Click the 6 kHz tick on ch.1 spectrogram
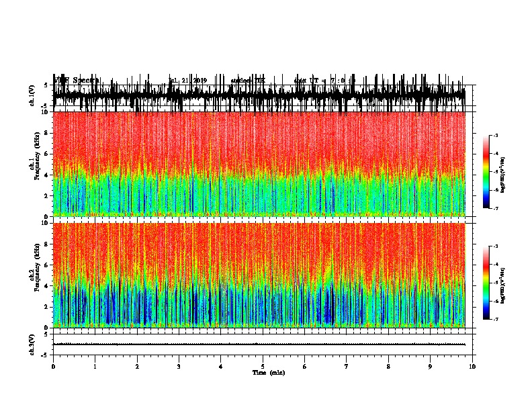 pos(46,154)
